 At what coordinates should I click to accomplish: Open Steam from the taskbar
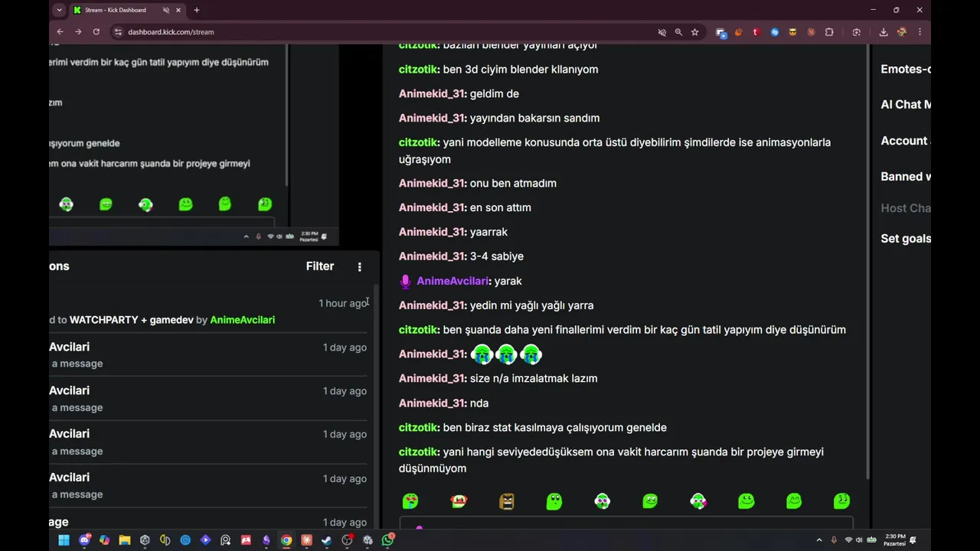(326, 540)
